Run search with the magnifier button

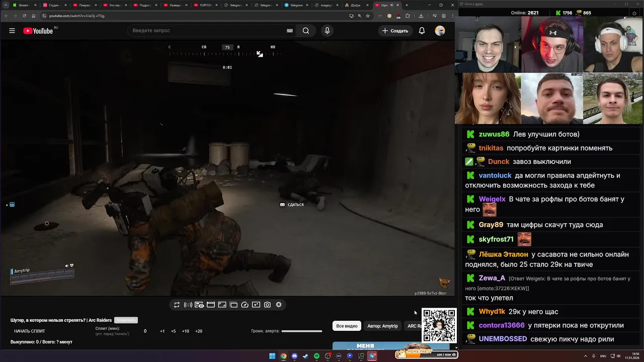(x=306, y=31)
